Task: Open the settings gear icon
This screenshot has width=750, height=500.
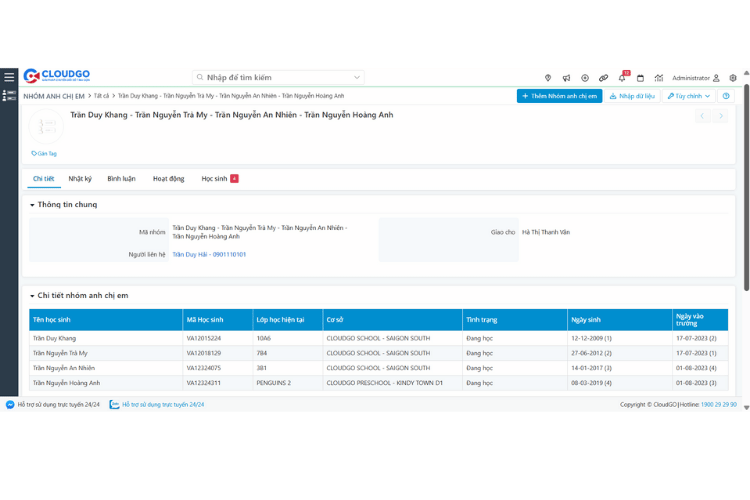Action: (733, 77)
